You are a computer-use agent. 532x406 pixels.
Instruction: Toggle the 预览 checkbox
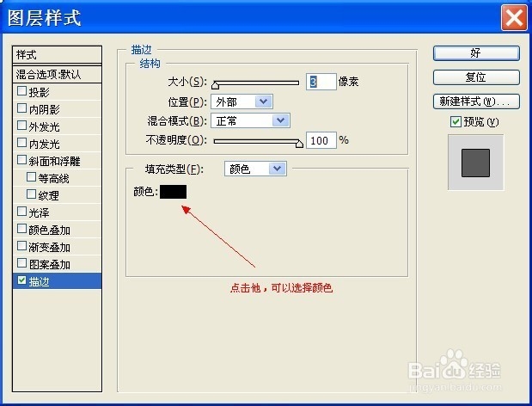pyautogui.click(x=456, y=121)
